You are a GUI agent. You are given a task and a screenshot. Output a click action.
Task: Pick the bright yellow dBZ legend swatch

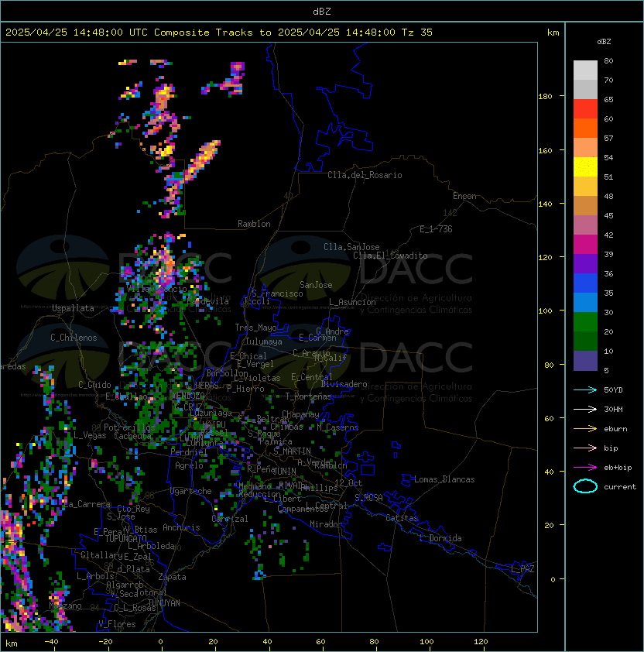coord(585,167)
